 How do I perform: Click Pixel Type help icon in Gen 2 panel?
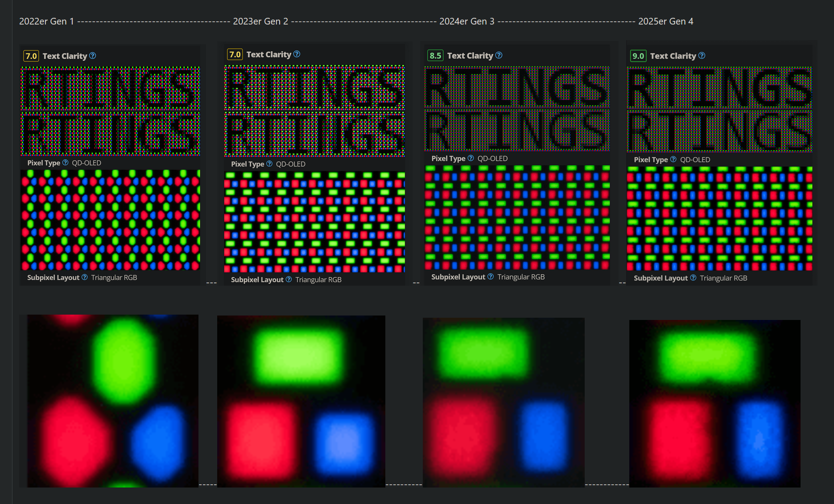(x=269, y=164)
